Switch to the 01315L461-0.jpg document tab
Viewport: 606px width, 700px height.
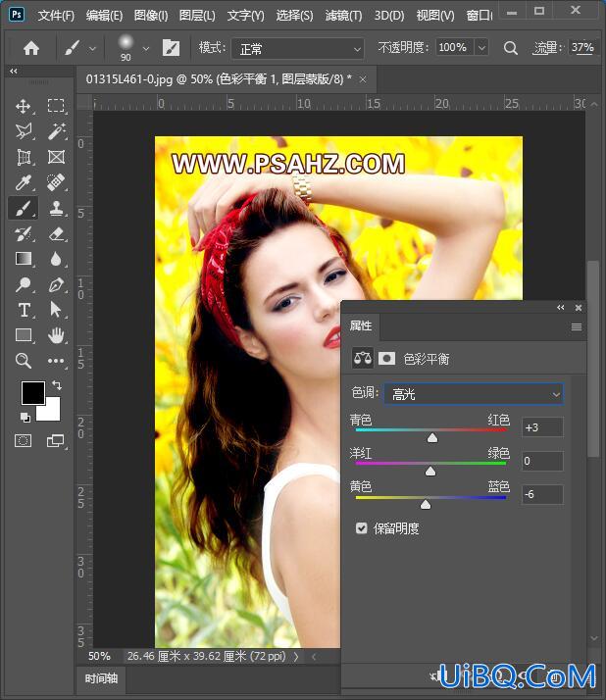click(x=219, y=79)
